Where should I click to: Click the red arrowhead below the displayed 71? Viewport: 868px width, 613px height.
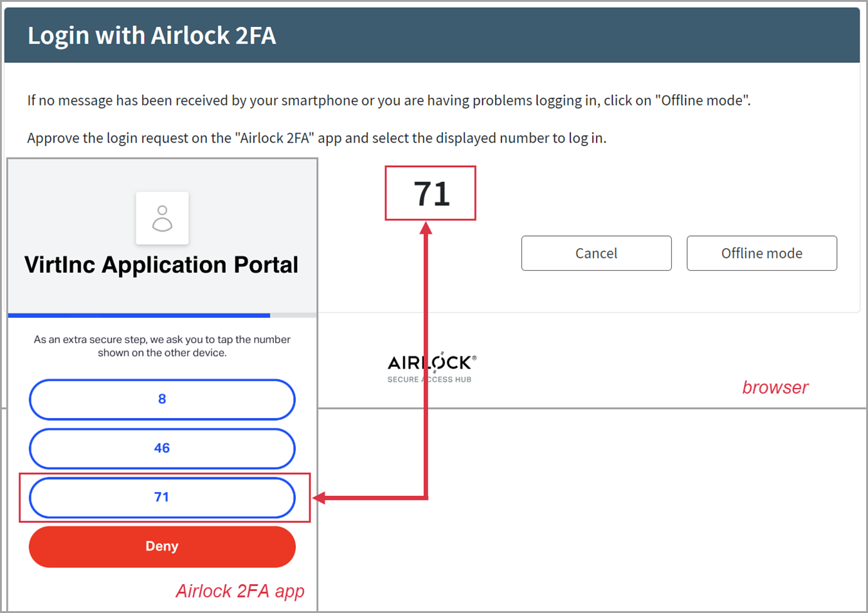tap(426, 228)
